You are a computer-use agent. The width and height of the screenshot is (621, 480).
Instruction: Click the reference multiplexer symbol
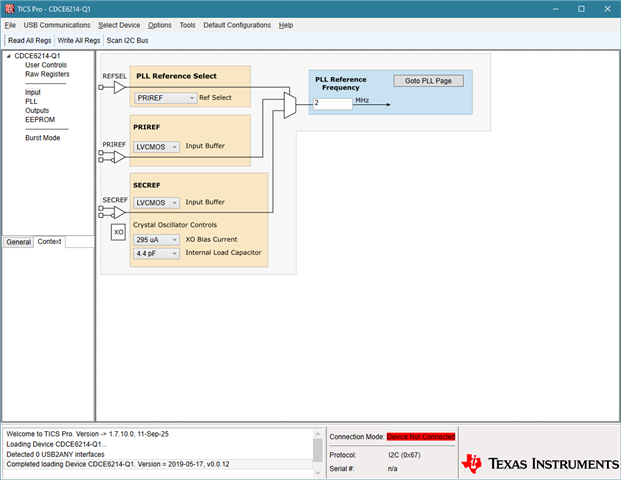(x=290, y=105)
